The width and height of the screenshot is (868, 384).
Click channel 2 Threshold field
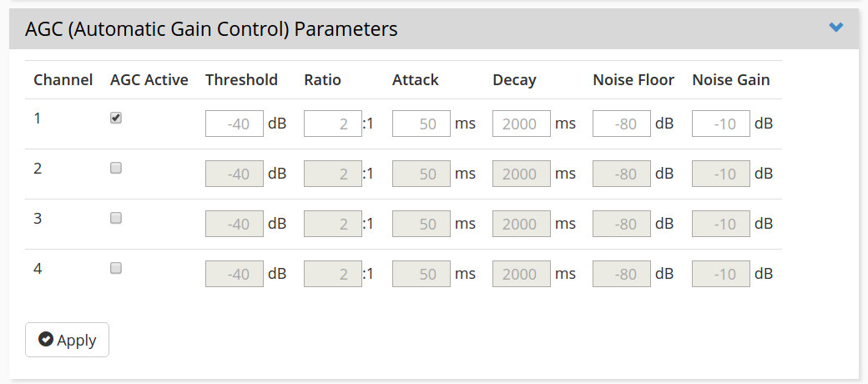pyautogui.click(x=235, y=174)
